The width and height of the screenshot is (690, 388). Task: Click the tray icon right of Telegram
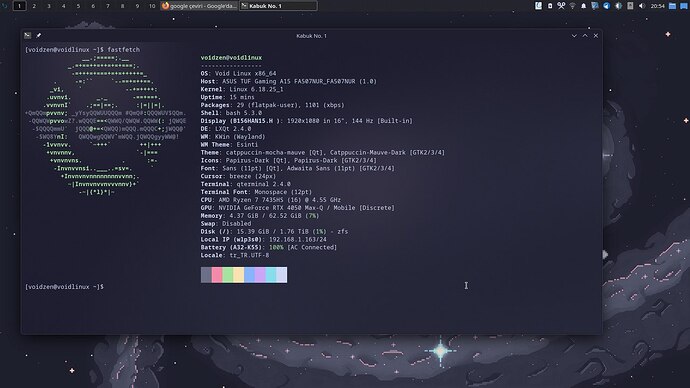[x=618, y=6]
